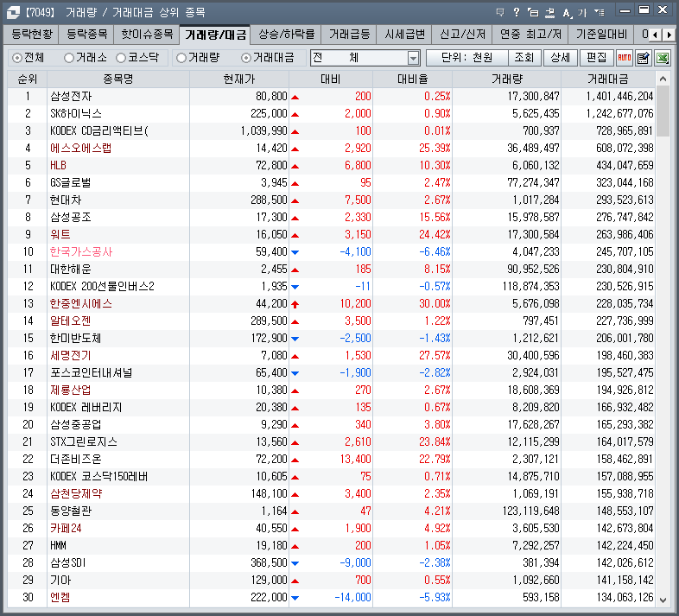Select the 한중엔시에스 stock name
The height and width of the screenshot is (616, 679).
(81, 303)
